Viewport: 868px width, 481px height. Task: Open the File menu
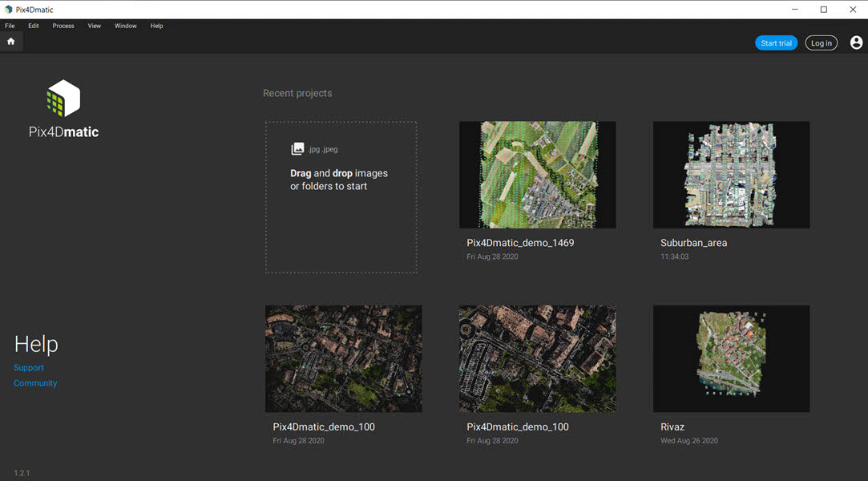tap(10, 26)
